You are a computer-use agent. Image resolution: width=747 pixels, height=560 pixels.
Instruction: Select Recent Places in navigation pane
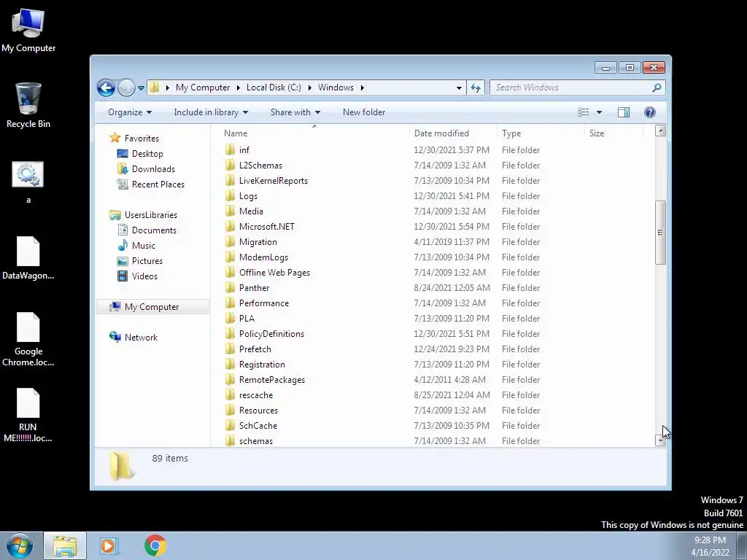(158, 184)
